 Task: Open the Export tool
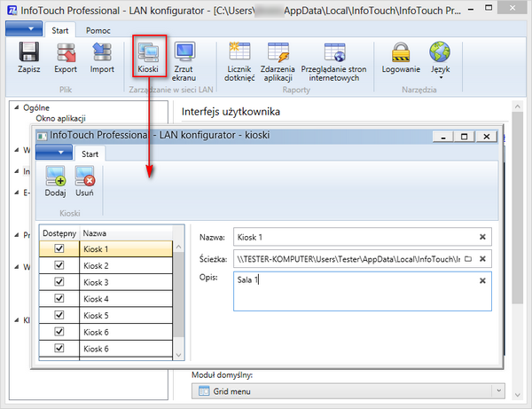click(66, 58)
